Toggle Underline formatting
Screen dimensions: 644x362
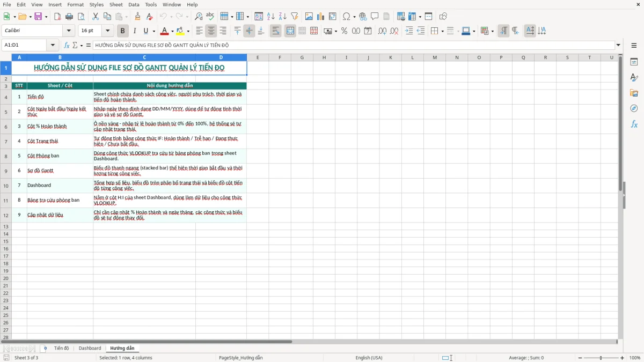(x=145, y=31)
